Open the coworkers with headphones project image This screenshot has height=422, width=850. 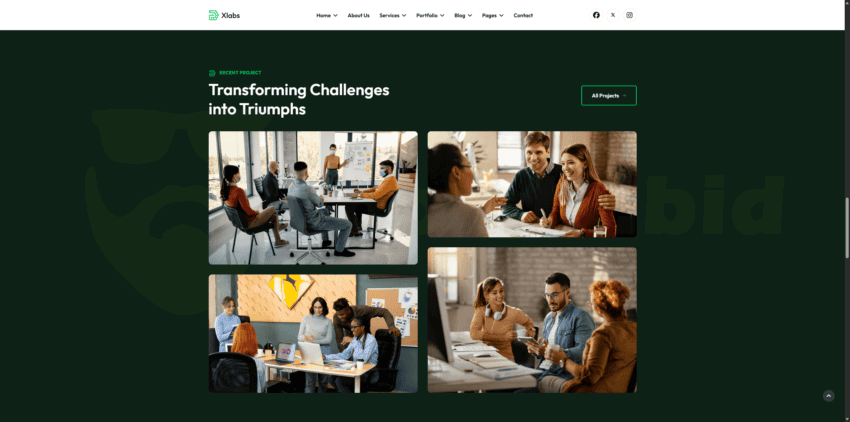pyautogui.click(x=532, y=320)
